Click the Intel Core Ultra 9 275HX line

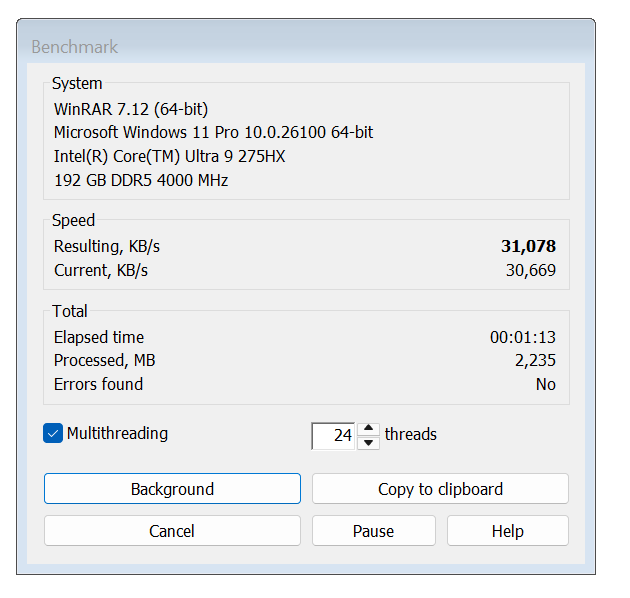pos(170,156)
